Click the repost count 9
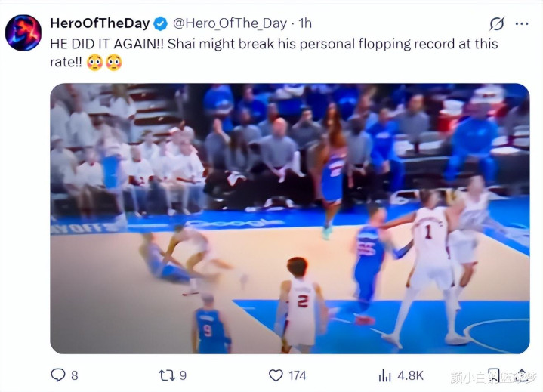The width and height of the screenshot is (543, 392). click(184, 375)
